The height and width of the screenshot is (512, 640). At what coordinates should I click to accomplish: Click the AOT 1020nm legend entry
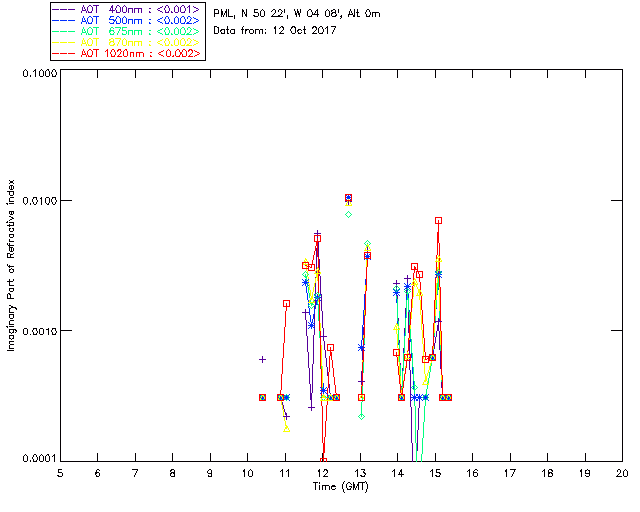click(127, 53)
